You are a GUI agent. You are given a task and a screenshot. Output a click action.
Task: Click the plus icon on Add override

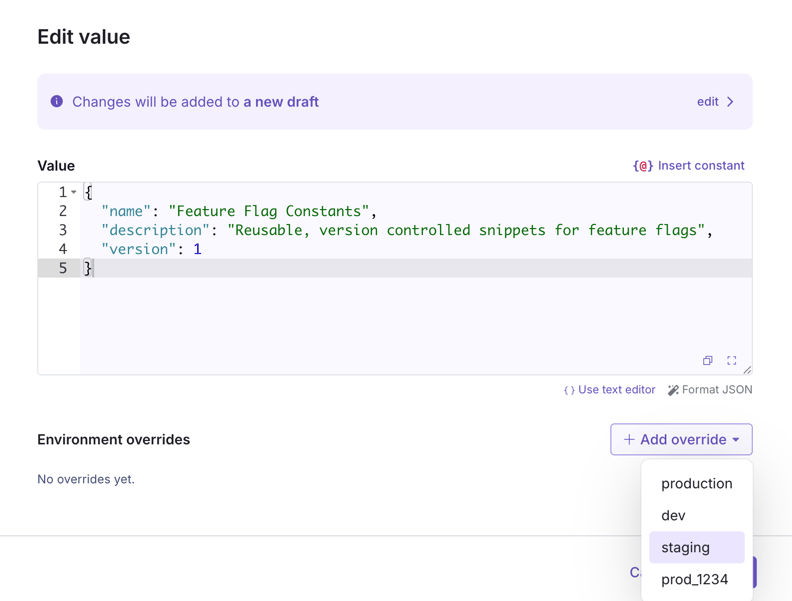pos(629,439)
